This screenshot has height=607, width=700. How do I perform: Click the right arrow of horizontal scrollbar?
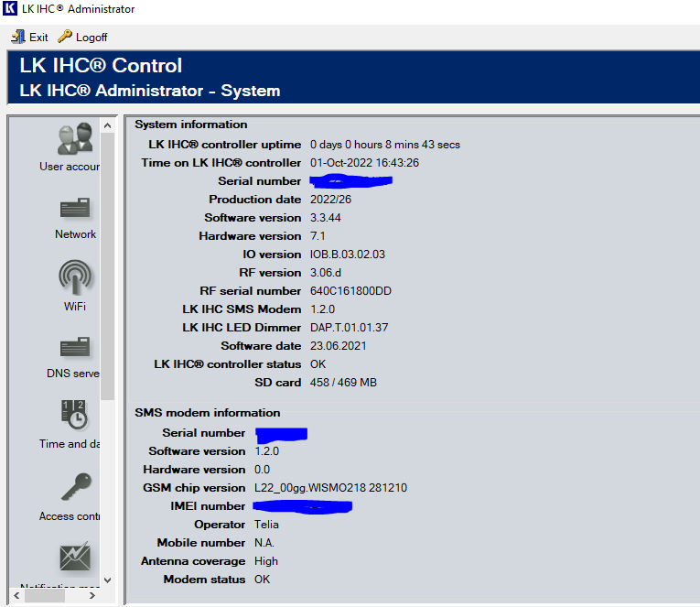[x=92, y=596]
